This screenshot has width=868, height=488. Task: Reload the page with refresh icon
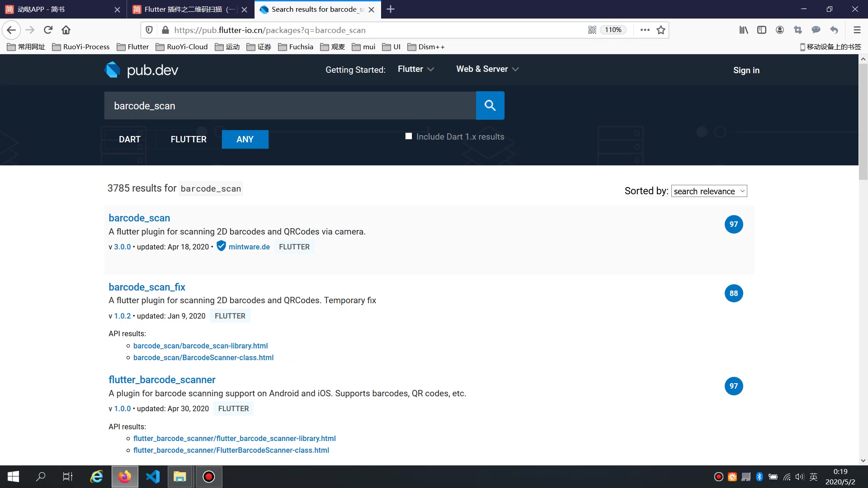click(x=48, y=30)
